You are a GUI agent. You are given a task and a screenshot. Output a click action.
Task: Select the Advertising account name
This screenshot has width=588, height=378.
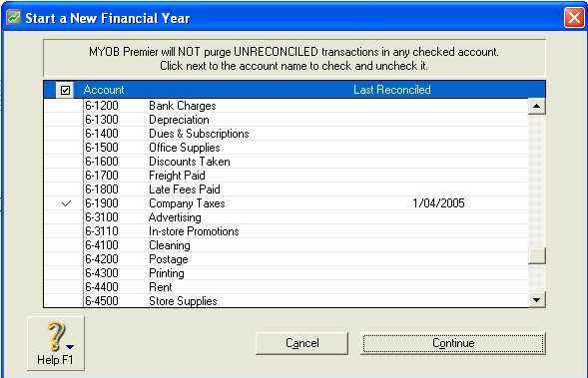coord(175,217)
